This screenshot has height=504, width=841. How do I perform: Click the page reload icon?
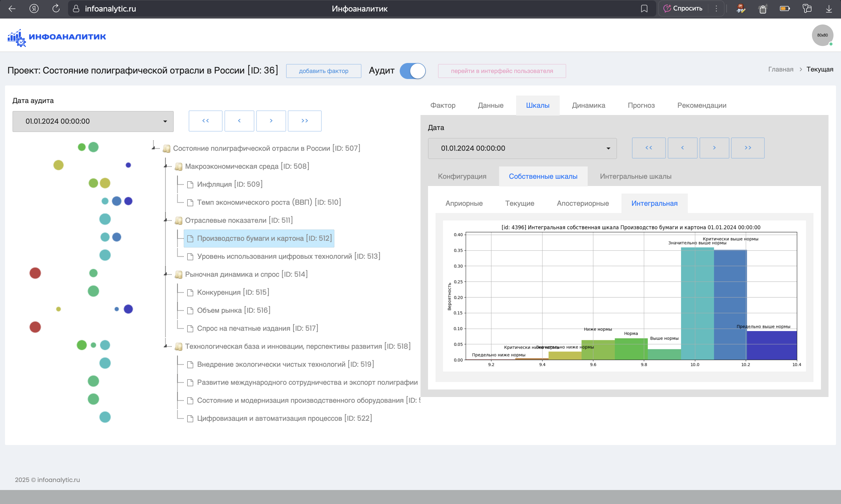56,9
